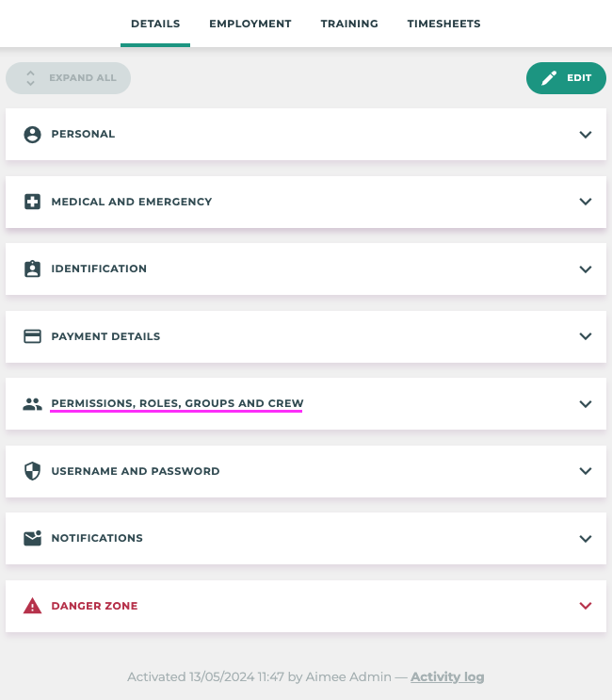The image size is (612, 700).
Task: Click the Danger Zone warning triangle icon
Action: point(33,606)
